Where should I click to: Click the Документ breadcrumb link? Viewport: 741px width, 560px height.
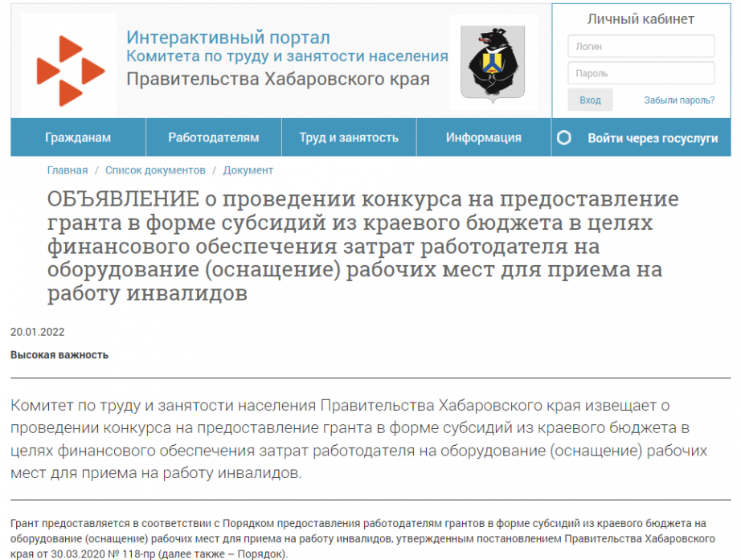(x=248, y=170)
